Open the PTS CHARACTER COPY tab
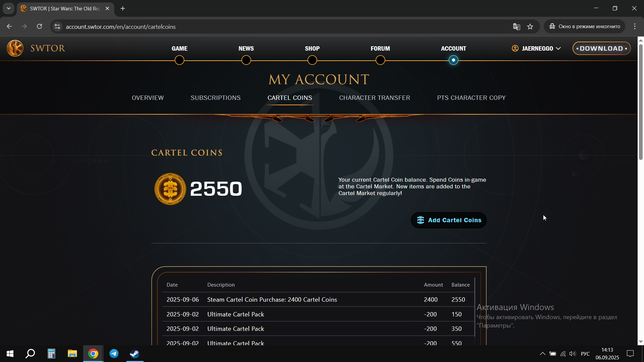The image size is (644, 362). coord(471,98)
